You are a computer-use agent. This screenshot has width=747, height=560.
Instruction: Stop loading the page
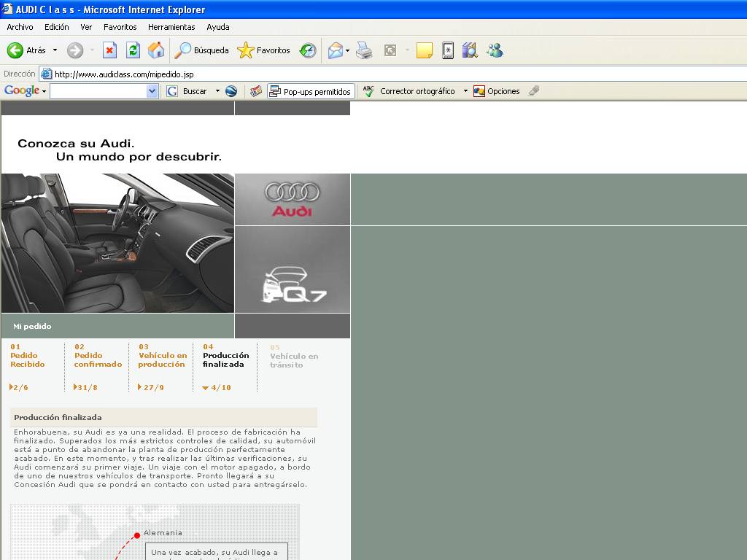(109, 50)
